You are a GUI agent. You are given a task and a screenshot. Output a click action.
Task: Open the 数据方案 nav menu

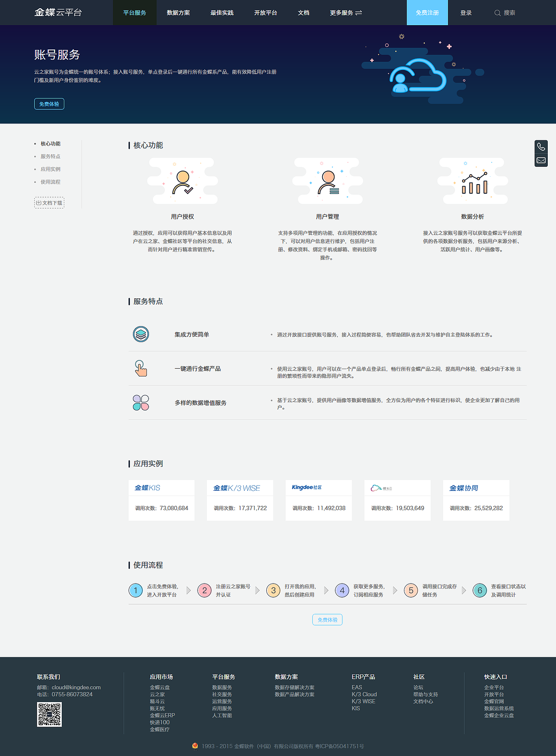point(178,13)
